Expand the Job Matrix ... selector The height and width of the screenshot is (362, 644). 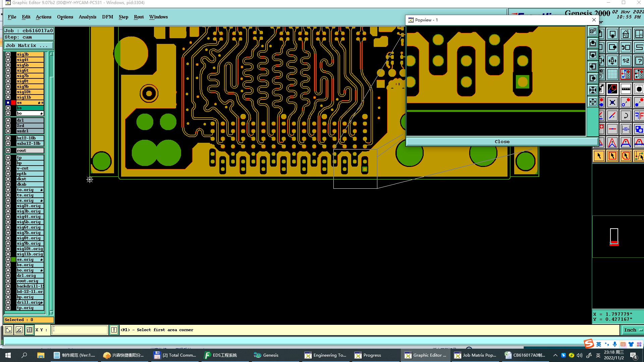29,45
